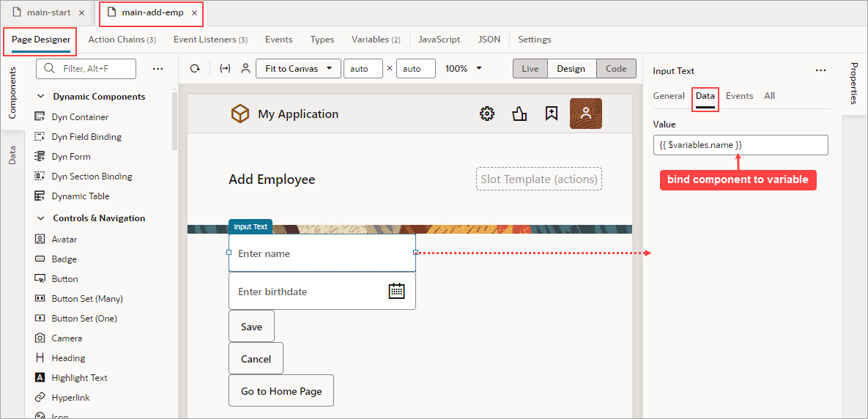
Task: Select the Dyn Field Binding component icon
Action: 40,137
